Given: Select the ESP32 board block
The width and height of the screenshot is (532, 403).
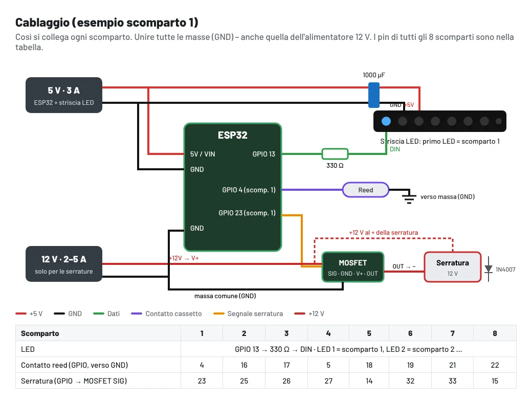Looking at the screenshot, I should tap(233, 187).
